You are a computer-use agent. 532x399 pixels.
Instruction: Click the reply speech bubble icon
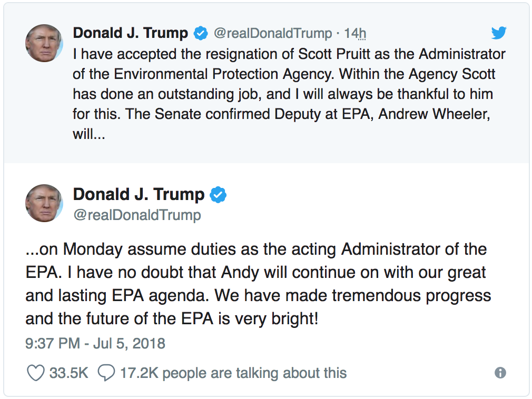106,373
